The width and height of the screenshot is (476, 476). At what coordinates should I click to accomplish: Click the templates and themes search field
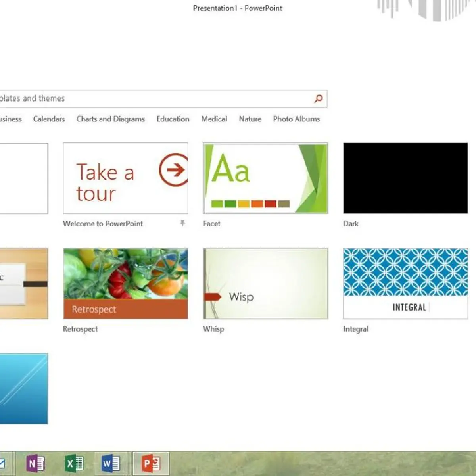coord(163,99)
